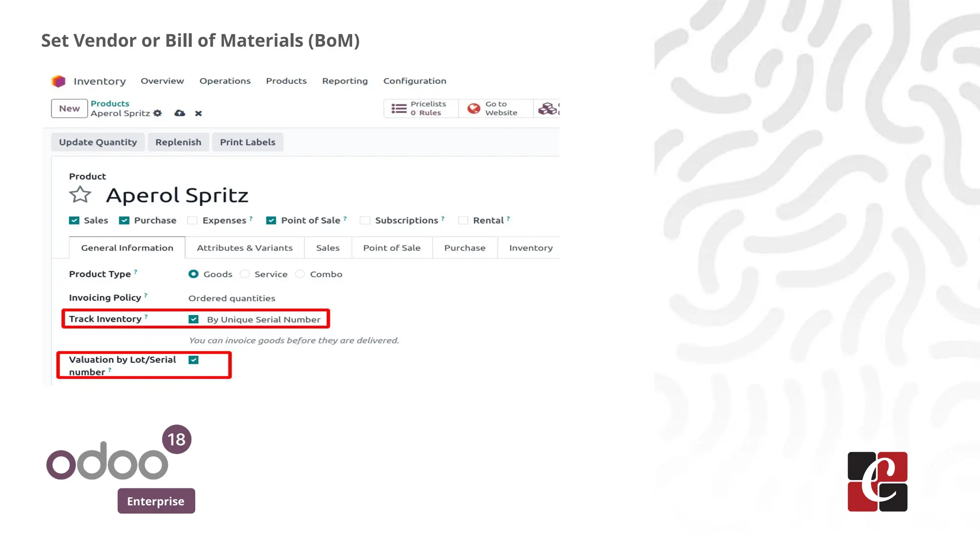Viewport: 980px width, 551px height.
Task: Click the Inventory app logo icon
Action: (58, 81)
